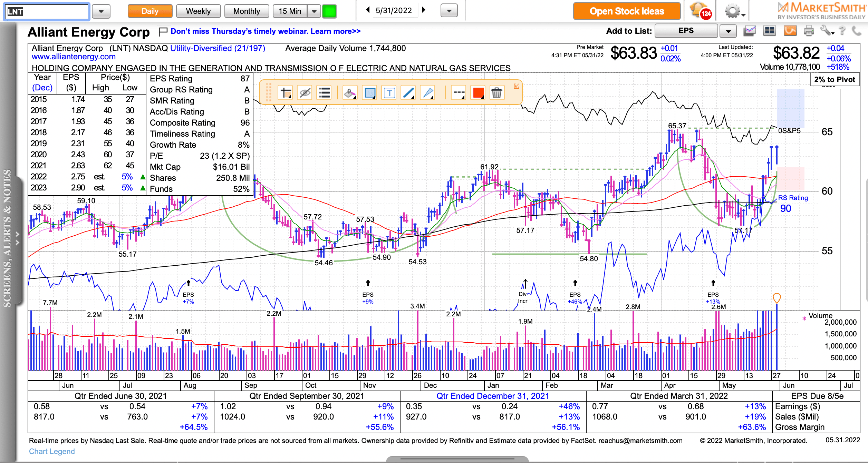Pick the angled pen marker tool

tap(428, 93)
